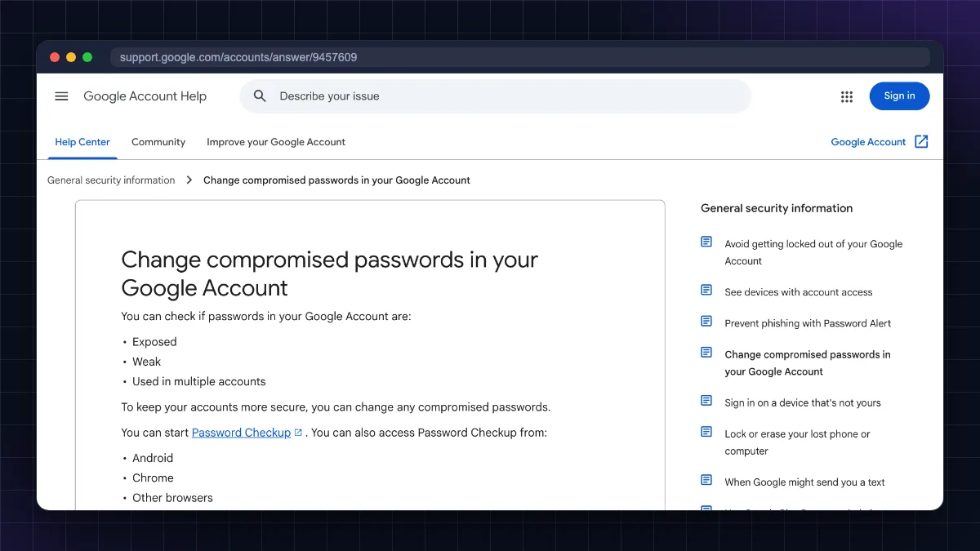The image size is (980, 551).
Task: Open Lock or erase your lost phone or computer
Action: click(797, 442)
